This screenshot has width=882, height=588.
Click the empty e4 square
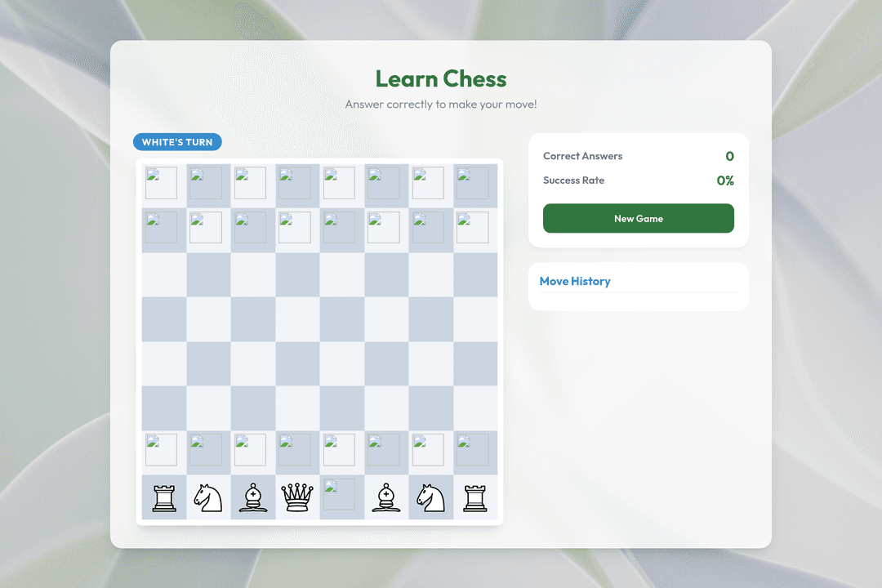pyautogui.click(x=342, y=363)
